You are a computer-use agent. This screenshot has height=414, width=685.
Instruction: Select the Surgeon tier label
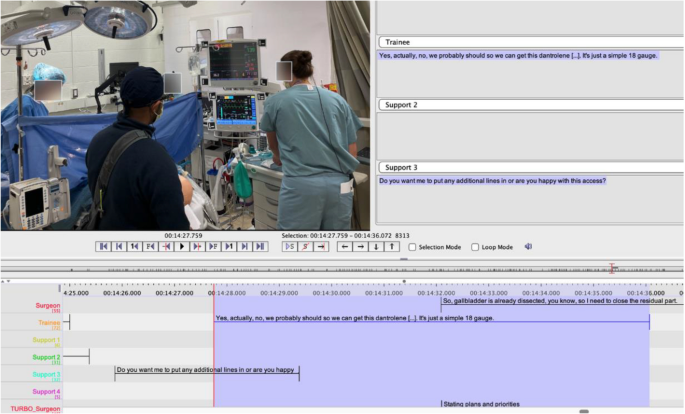(48, 306)
